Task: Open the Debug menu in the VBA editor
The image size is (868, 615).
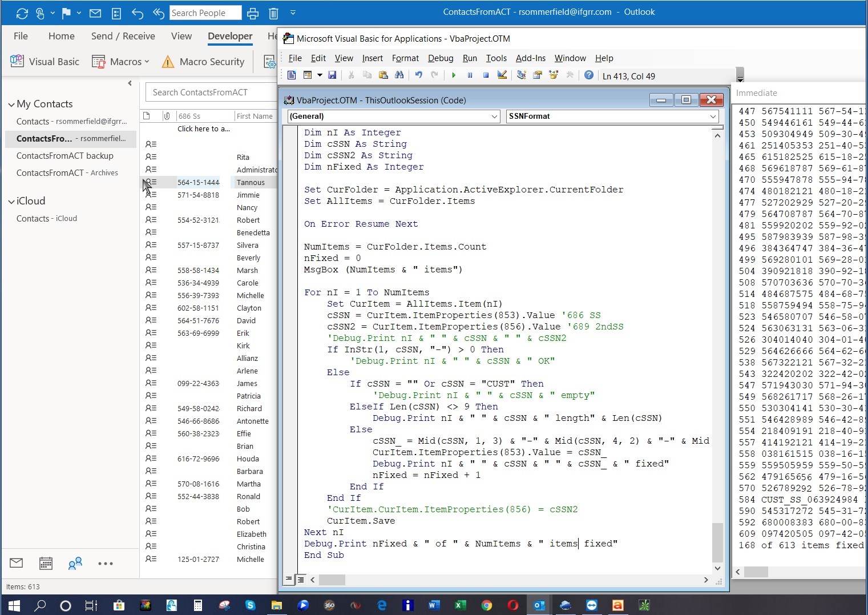Action: pyautogui.click(x=441, y=58)
